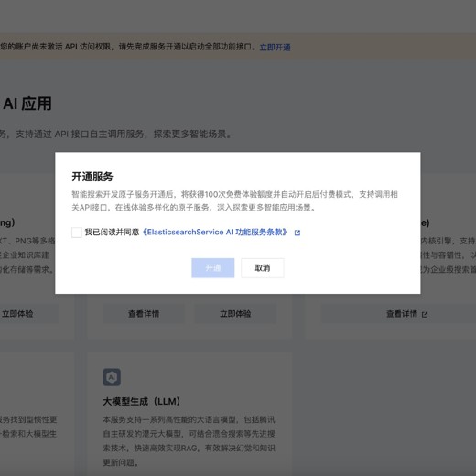Click the middle card's 立即体验 button

pos(235,314)
